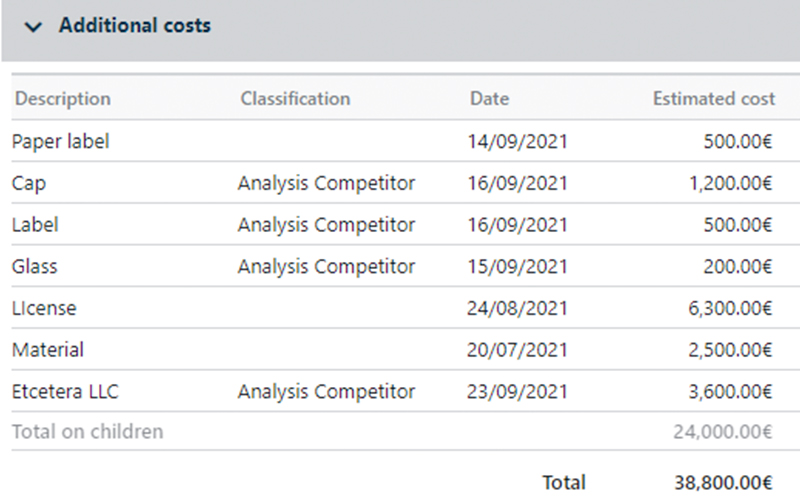Click the Additional costs section title
Image resolution: width=800 pixels, height=500 pixels.
tap(135, 27)
